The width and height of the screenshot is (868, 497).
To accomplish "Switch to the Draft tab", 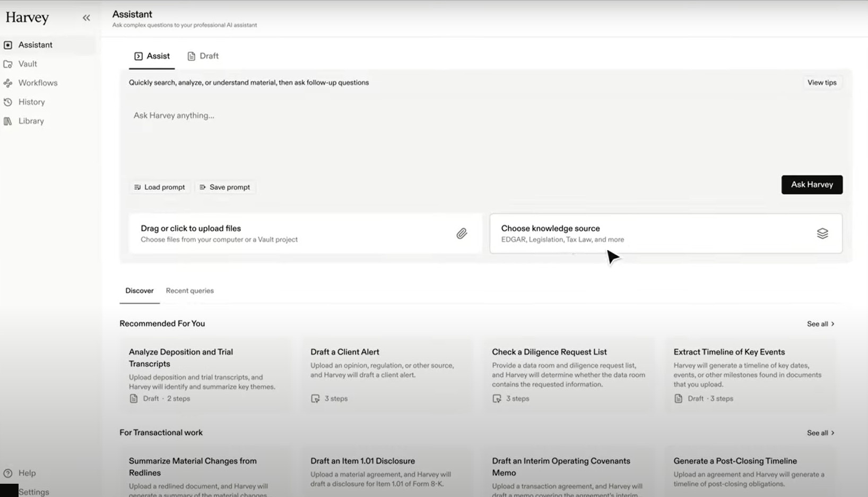I will (203, 56).
